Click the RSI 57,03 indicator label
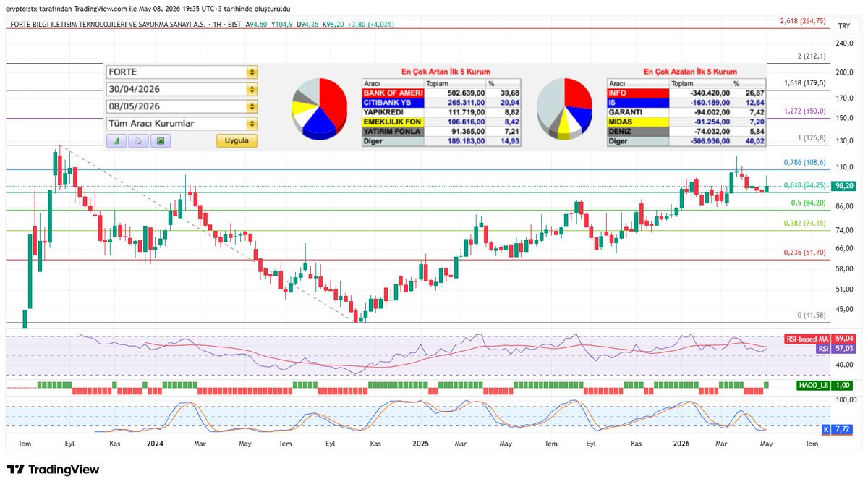Viewport: 868px width, 487px height. click(x=835, y=348)
